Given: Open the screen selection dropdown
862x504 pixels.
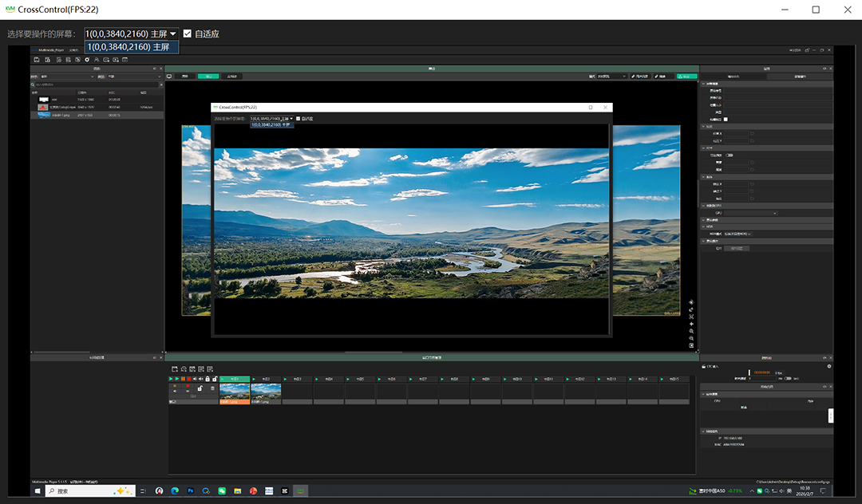Looking at the screenshot, I should point(131,33).
